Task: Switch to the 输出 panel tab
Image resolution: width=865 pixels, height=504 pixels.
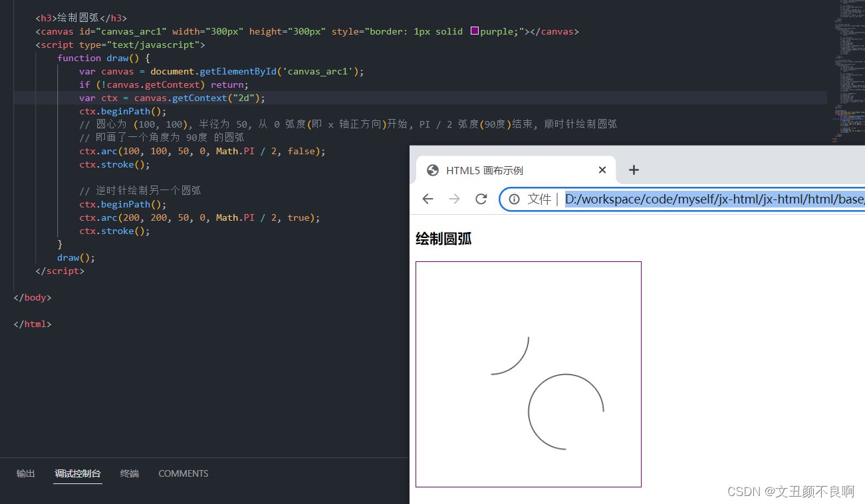Action: (x=25, y=473)
